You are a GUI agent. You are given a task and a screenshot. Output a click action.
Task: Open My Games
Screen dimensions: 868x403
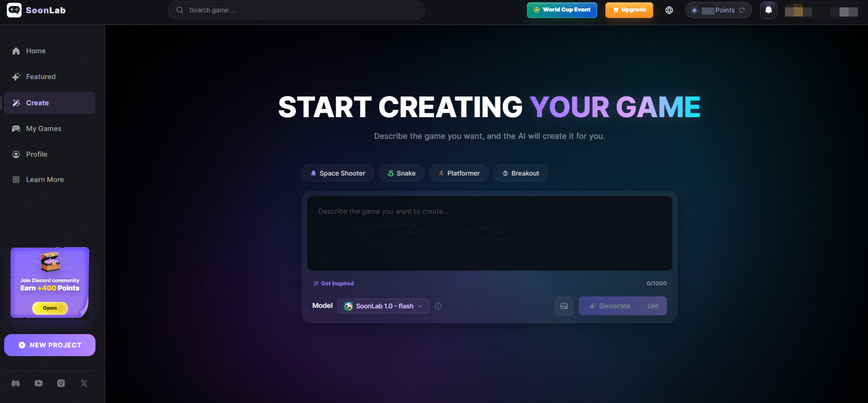50,129
